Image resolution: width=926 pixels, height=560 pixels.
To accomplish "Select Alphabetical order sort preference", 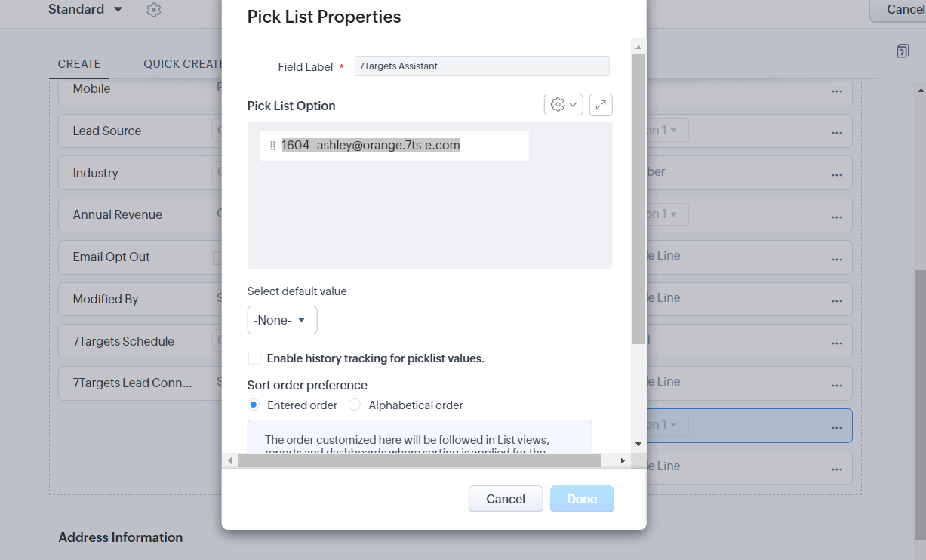I will pos(355,405).
